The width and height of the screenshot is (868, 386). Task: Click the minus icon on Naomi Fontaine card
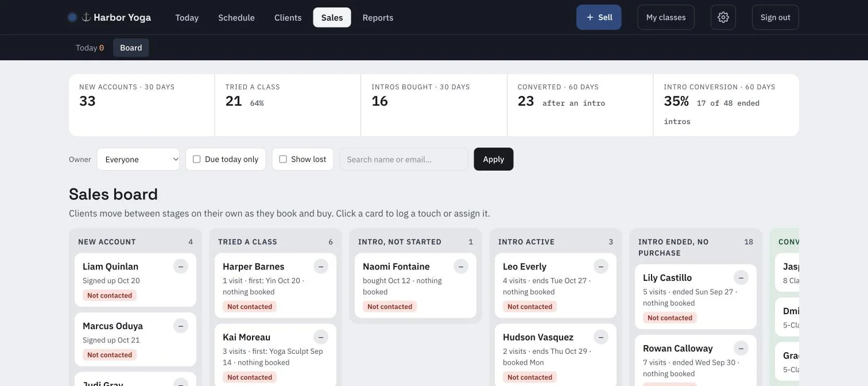coord(461,267)
